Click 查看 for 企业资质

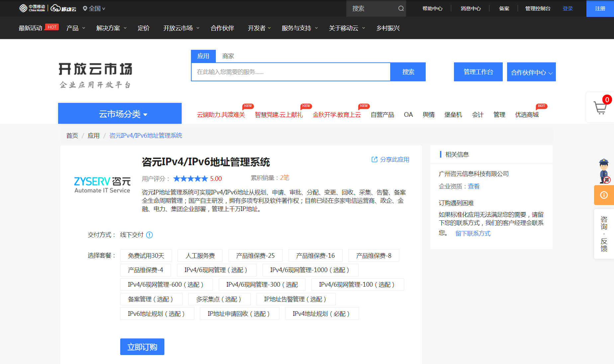pos(474,186)
